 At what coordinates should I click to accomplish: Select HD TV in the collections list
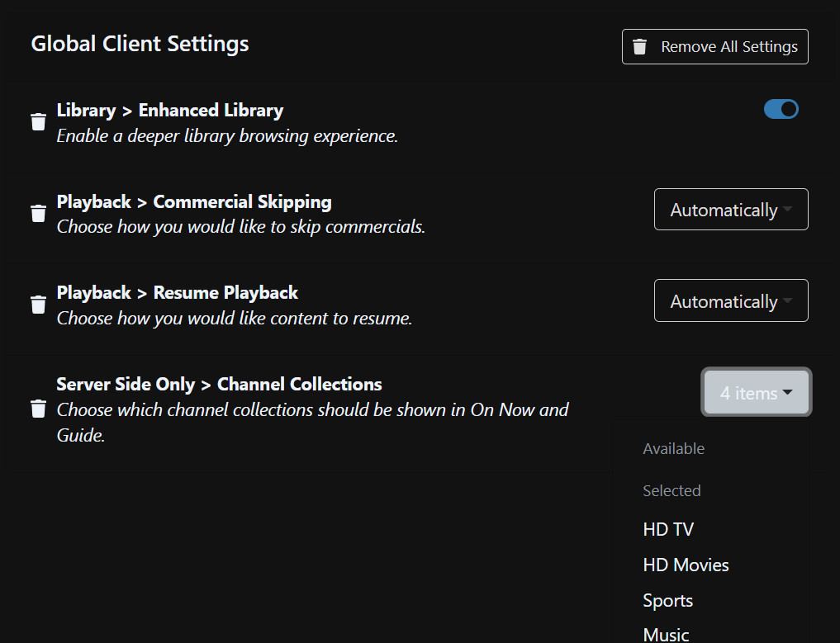tap(668, 529)
